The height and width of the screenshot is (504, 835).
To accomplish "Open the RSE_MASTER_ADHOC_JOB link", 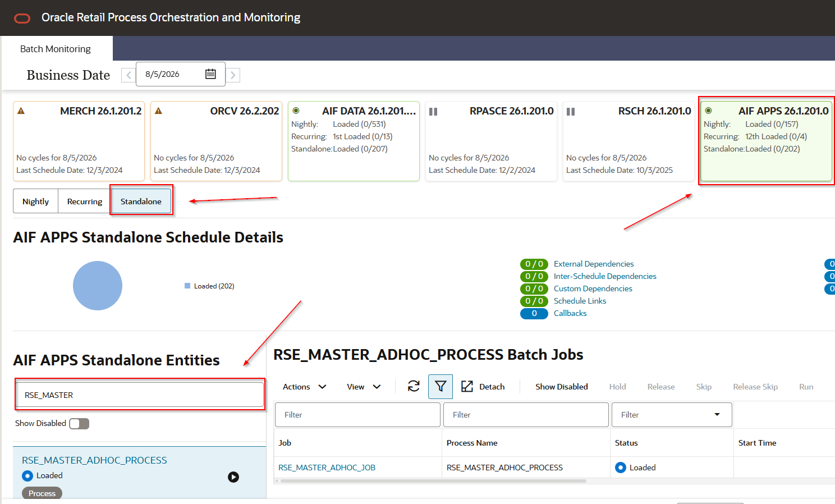I will coord(327,468).
